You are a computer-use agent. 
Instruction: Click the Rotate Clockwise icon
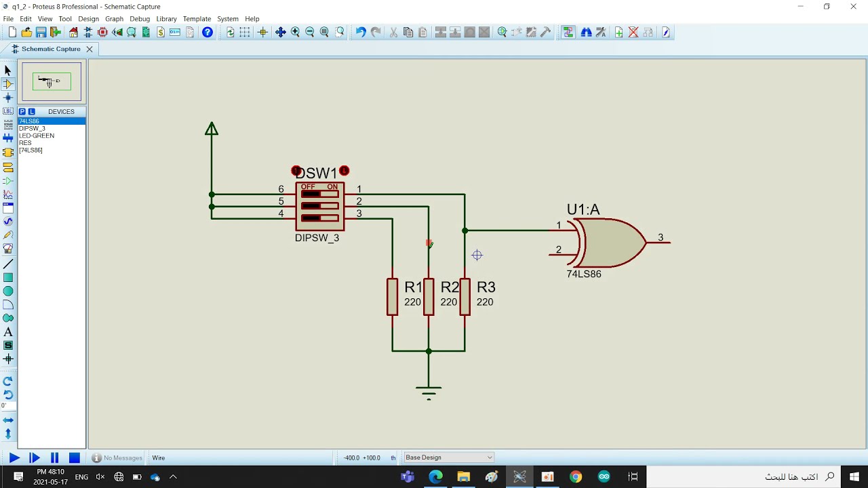tap(8, 381)
